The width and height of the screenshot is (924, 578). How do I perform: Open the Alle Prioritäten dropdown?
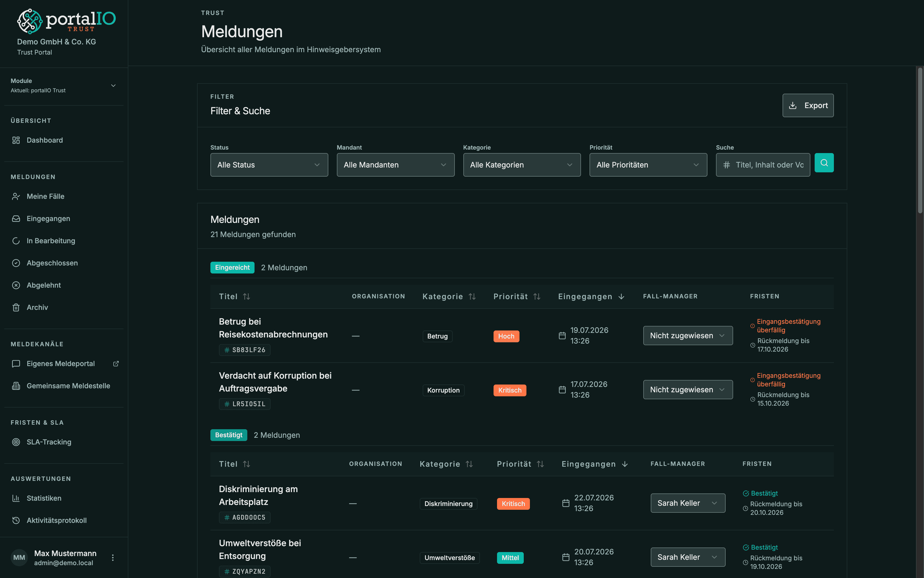point(648,165)
